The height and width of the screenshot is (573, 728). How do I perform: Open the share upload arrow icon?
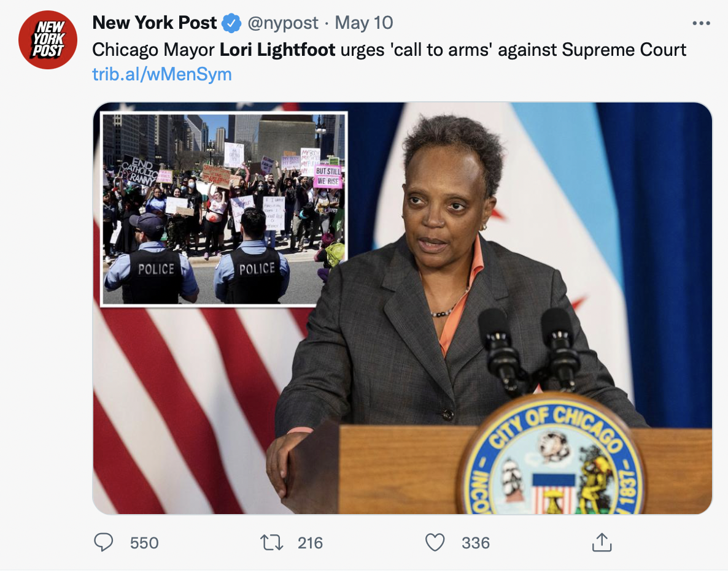602,542
